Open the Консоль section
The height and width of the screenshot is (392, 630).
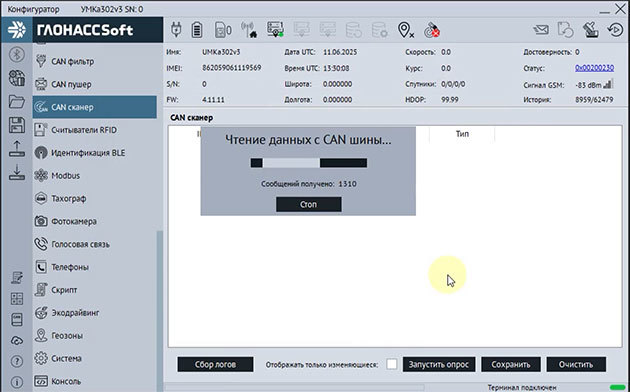[x=94, y=381]
